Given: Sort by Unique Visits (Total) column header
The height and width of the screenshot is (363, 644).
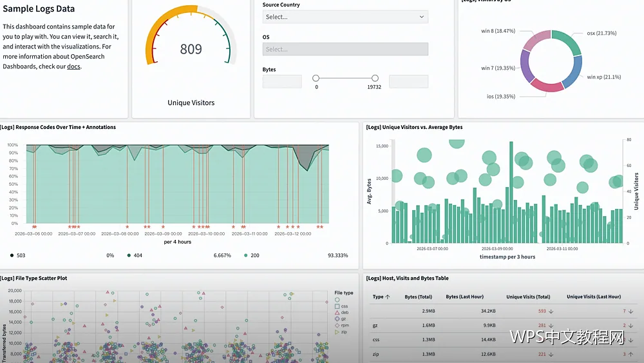Looking at the screenshot, I should point(528,297).
